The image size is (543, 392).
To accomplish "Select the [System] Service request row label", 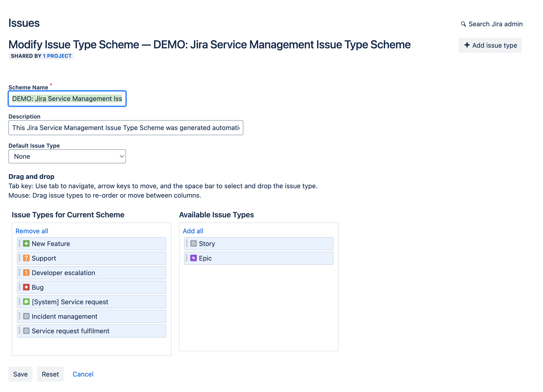I will (x=70, y=302).
